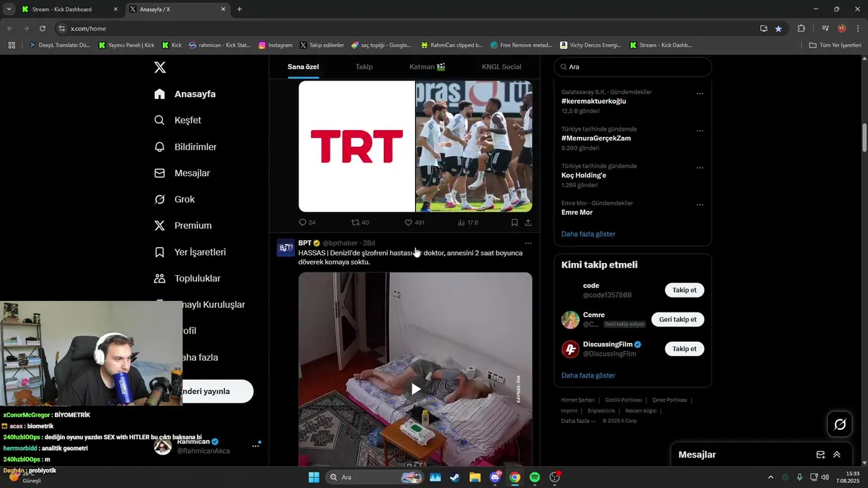The image size is (868, 488).
Task: Compose new message in Mesajlar drawer
Action: pyautogui.click(x=821, y=455)
